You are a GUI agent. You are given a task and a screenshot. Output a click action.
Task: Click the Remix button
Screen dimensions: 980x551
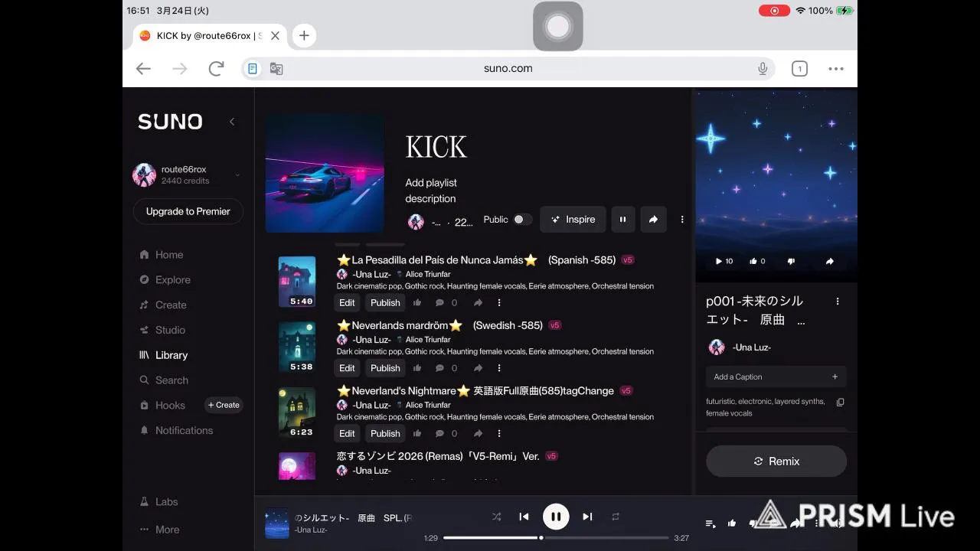click(776, 461)
